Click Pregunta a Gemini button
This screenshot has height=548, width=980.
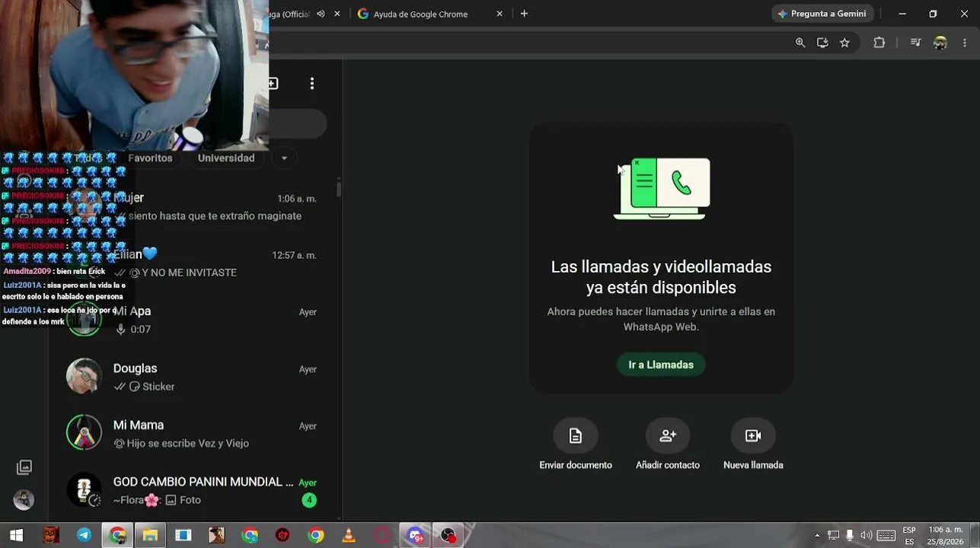tap(822, 14)
